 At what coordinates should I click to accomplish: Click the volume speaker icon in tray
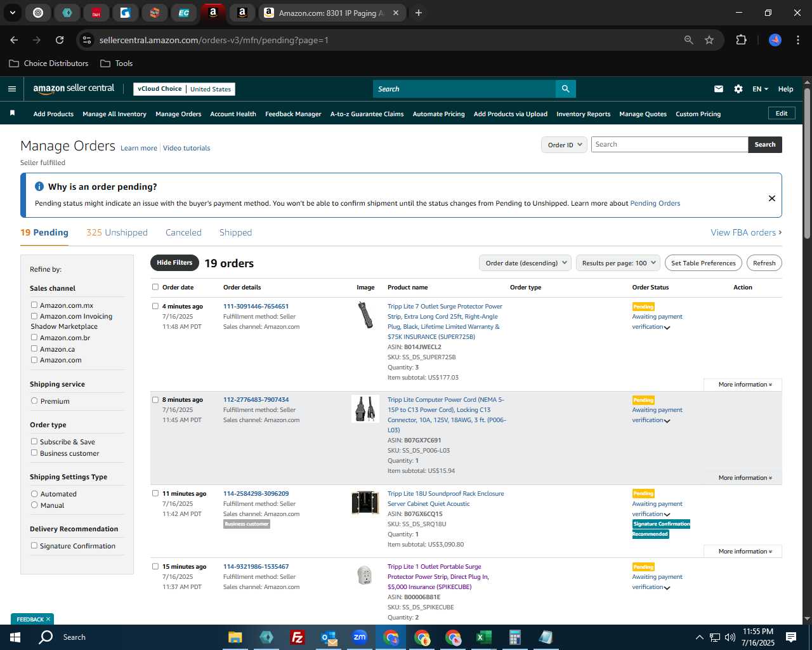pyautogui.click(x=730, y=637)
